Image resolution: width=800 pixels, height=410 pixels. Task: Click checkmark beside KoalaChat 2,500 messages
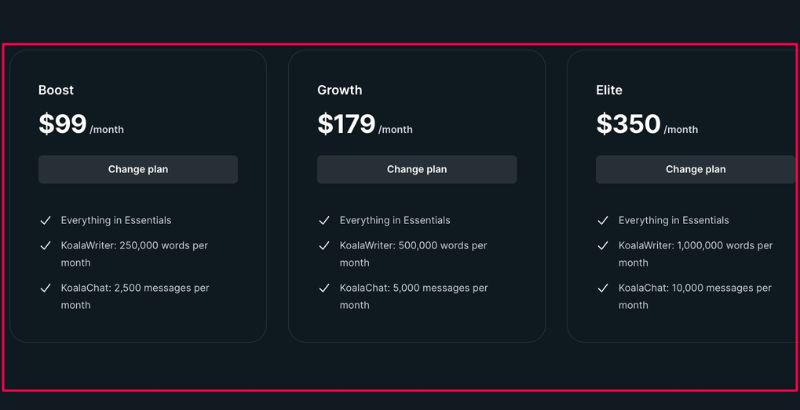tap(45, 288)
